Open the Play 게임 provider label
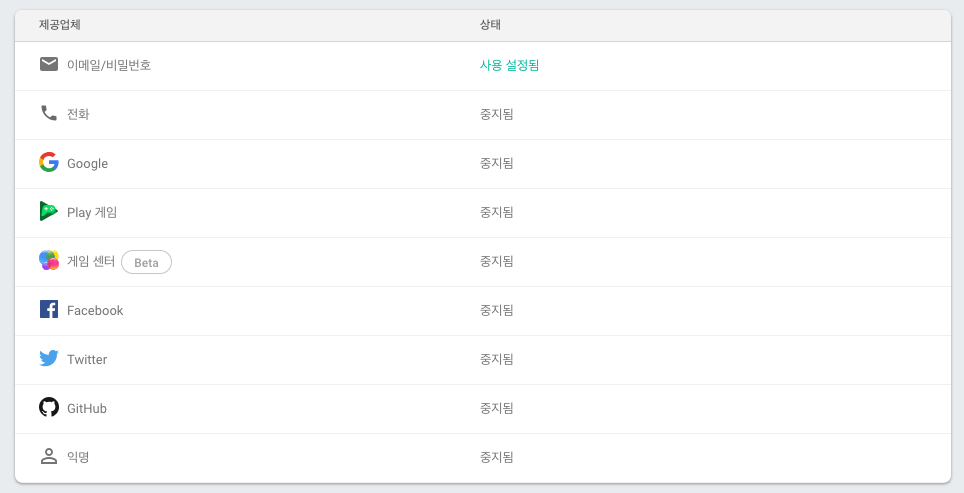The width and height of the screenshot is (964, 493). 92,212
